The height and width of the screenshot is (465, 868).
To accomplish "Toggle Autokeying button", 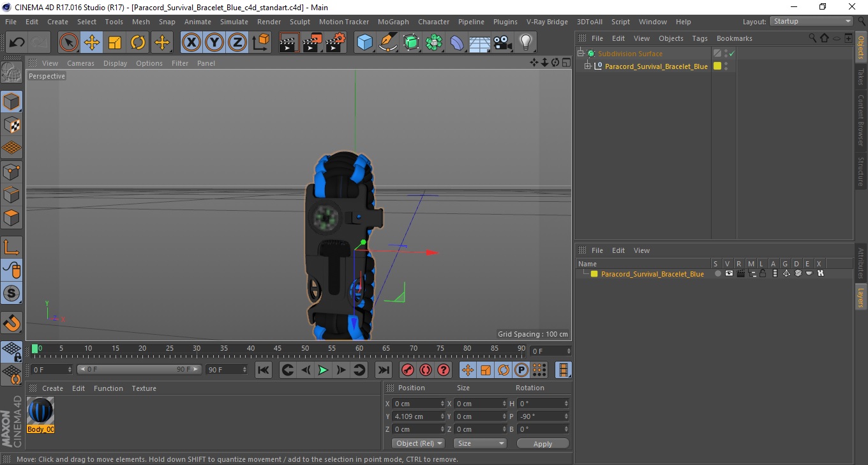I will (x=426, y=370).
